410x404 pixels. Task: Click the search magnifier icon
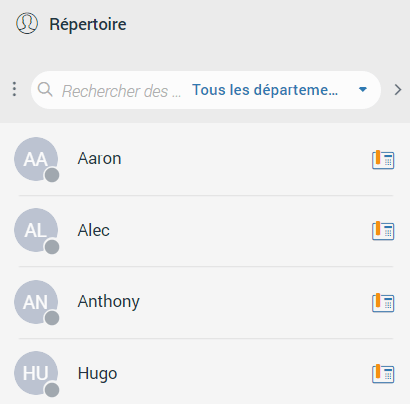tap(45, 89)
